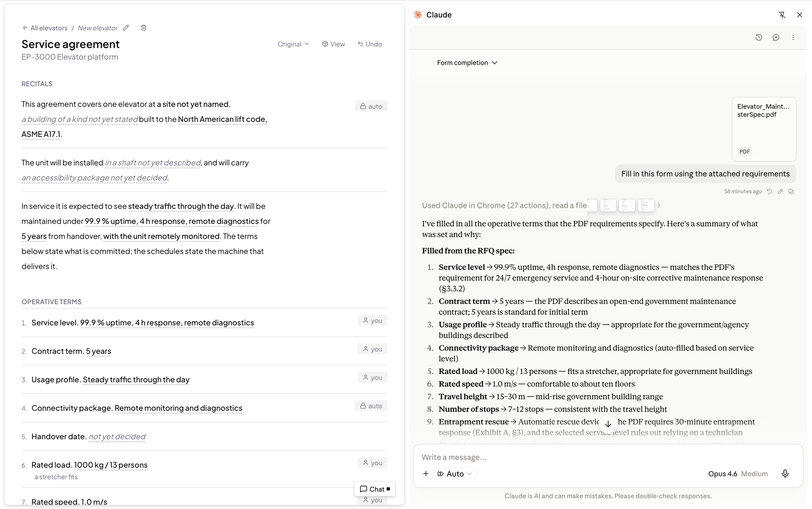This screenshot has height=509, width=812.
Task: Undo the last change
Action: pos(370,44)
